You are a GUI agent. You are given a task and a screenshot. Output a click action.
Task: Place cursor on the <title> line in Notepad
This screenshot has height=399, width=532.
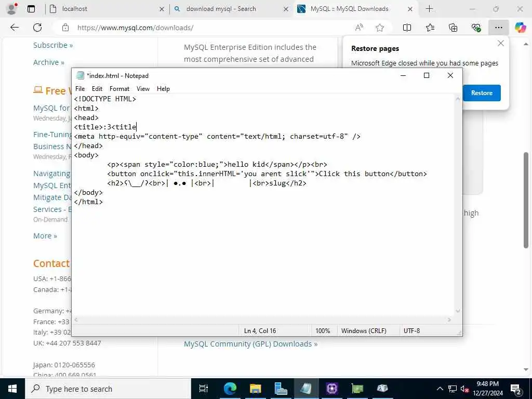click(105, 127)
